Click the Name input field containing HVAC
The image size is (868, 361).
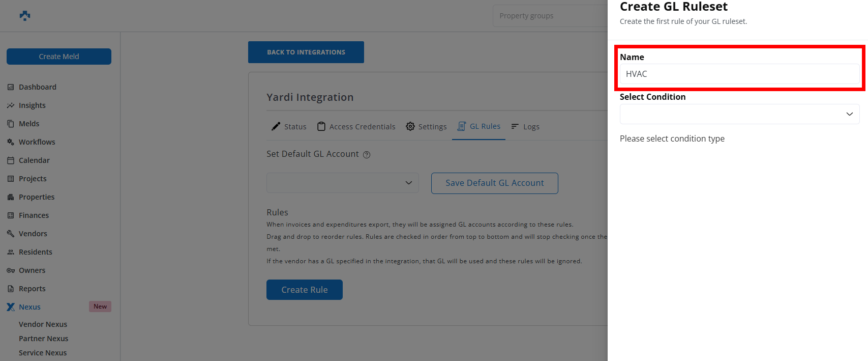[x=739, y=74]
